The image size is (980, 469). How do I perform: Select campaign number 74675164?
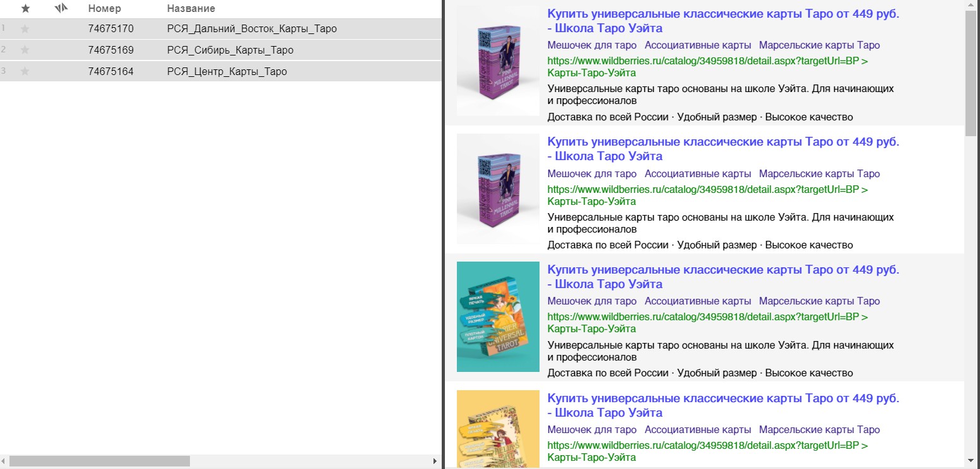point(111,72)
